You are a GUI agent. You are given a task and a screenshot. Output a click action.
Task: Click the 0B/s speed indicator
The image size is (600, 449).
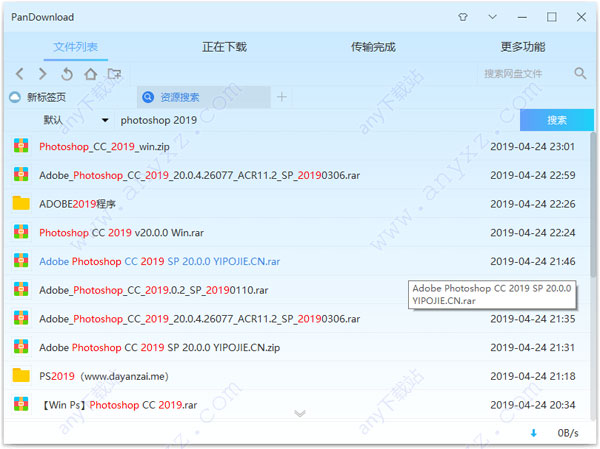[568, 433]
